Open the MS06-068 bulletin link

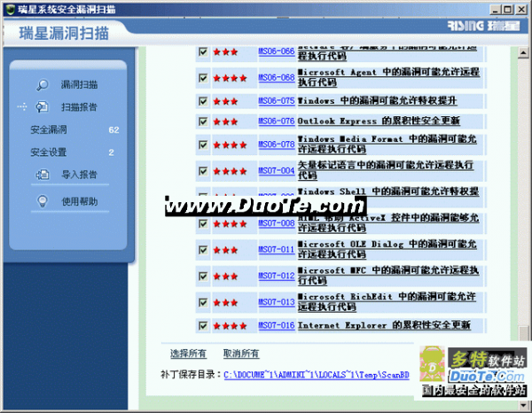point(277,78)
